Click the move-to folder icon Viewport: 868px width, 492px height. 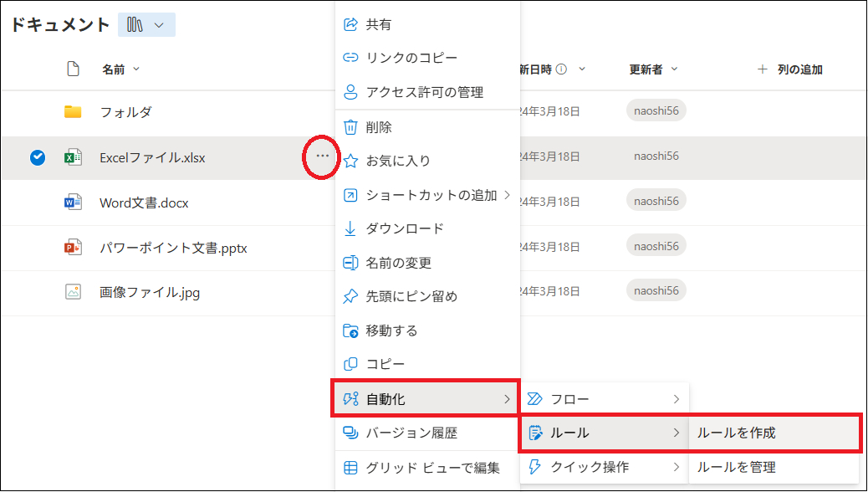[x=350, y=331]
